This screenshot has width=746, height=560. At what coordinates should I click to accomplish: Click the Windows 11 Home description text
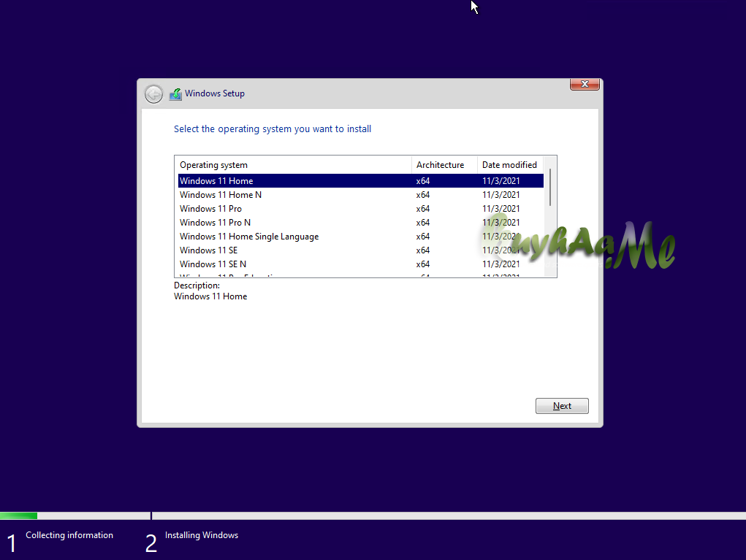tap(210, 296)
